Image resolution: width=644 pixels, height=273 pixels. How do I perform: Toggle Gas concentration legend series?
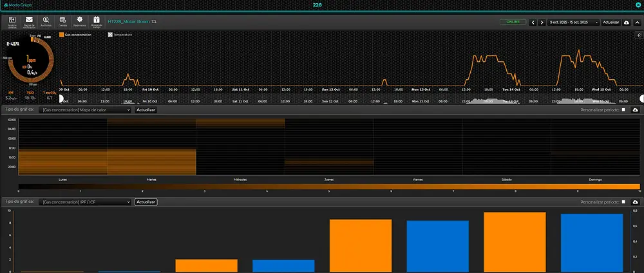(75, 35)
